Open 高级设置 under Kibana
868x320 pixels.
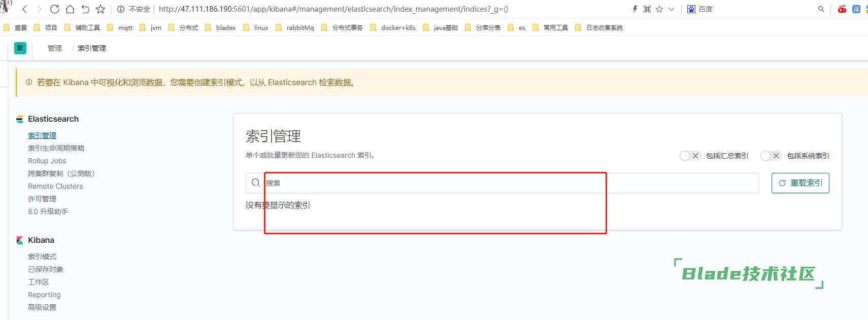tap(42, 307)
